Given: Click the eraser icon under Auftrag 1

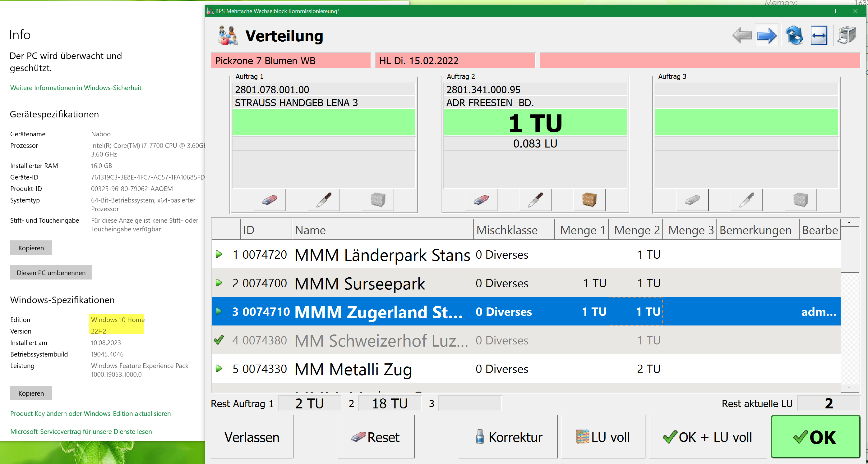Looking at the screenshot, I should pyautogui.click(x=270, y=200).
